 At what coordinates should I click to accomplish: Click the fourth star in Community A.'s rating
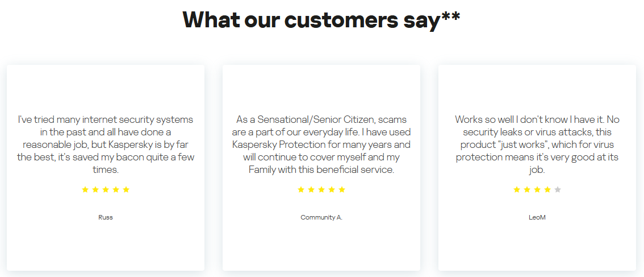click(x=332, y=189)
